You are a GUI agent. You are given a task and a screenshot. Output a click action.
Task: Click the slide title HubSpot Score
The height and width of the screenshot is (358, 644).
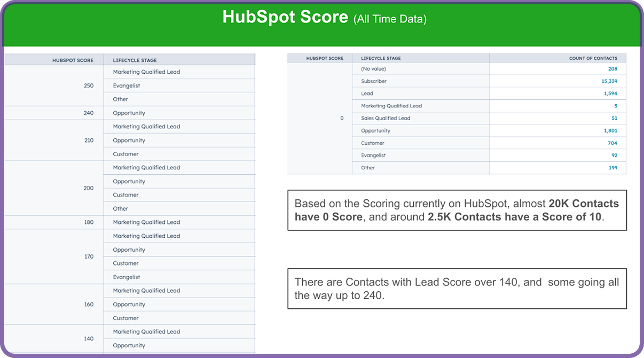285,17
